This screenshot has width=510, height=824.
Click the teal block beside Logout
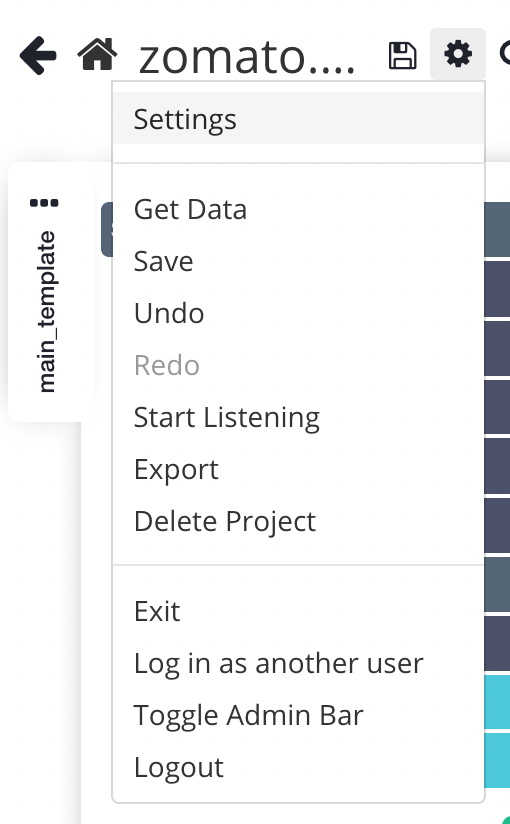click(x=497, y=760)
